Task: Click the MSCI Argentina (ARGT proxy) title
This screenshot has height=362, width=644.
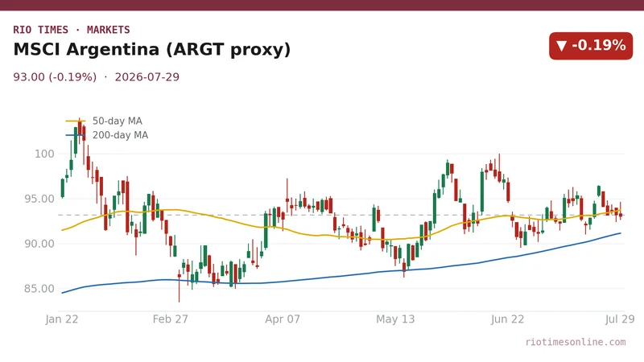Action: pos(152,49)
